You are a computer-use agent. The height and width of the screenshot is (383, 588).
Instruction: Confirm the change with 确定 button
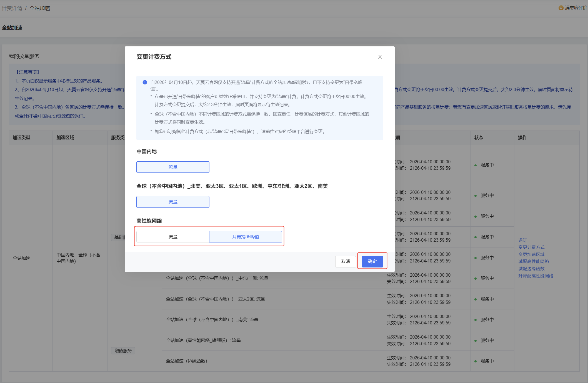[372, 261]
